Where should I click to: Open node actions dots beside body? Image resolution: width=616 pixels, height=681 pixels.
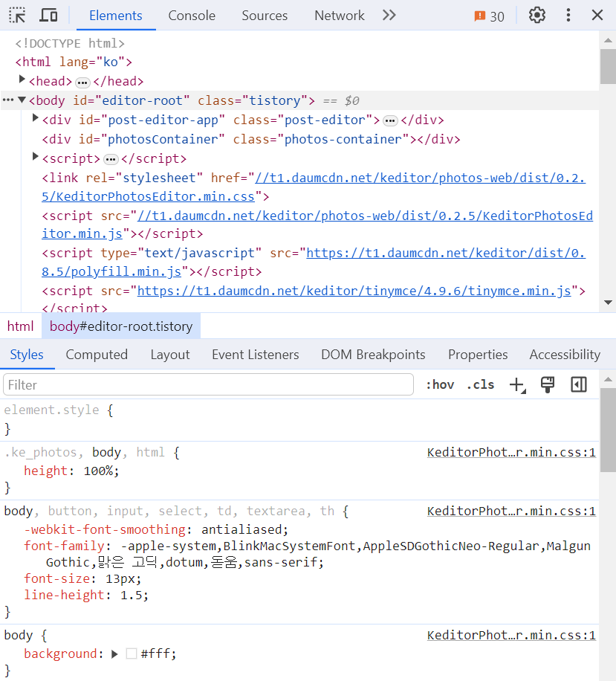click(8, 100)
